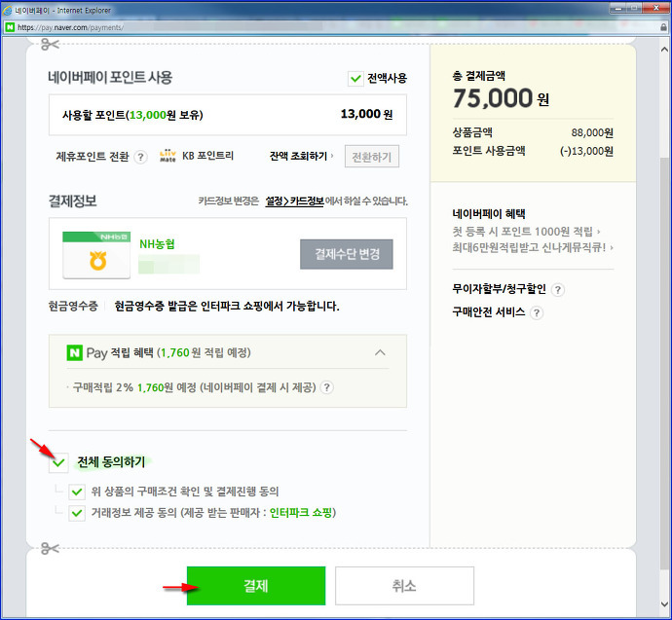Click the 88,000원 product amount
The width and height of the screenshot is (672, 620).
pyautogui.click(x=592, y=132)
